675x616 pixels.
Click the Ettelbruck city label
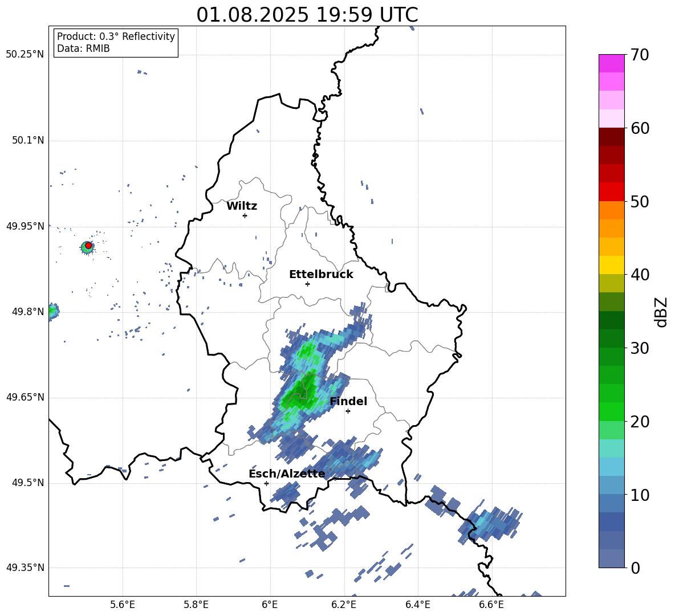pos(321,275)
